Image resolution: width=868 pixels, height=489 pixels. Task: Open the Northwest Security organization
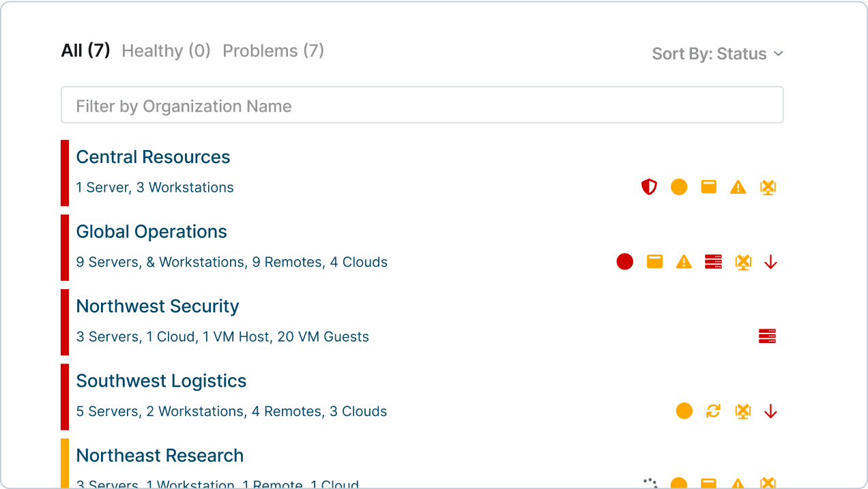[x=158, y=306]
